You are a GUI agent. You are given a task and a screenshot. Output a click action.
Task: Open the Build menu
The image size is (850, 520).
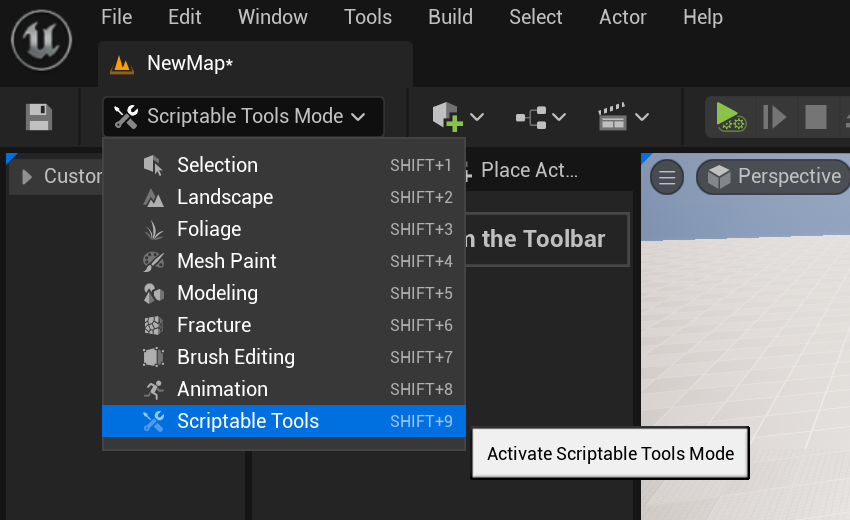point(450,17)
